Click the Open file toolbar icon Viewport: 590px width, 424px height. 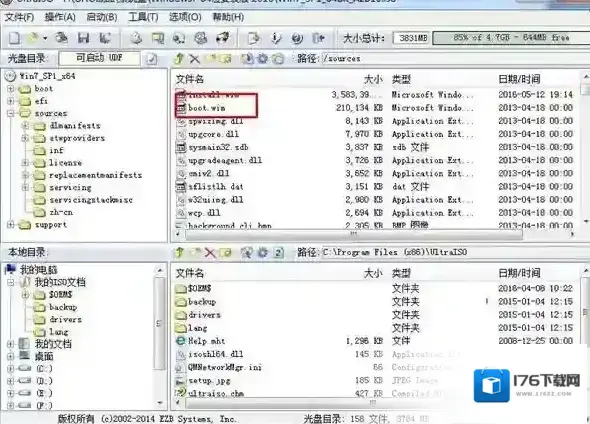33,38
